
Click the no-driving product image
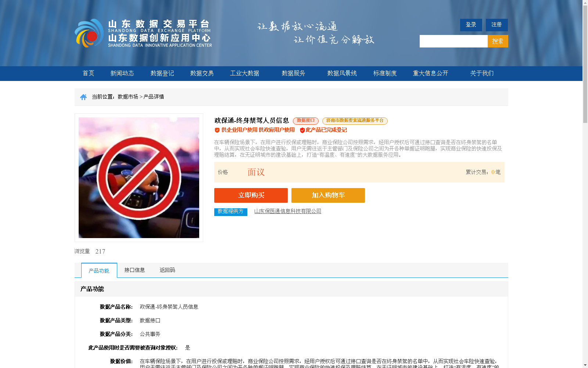139,178
